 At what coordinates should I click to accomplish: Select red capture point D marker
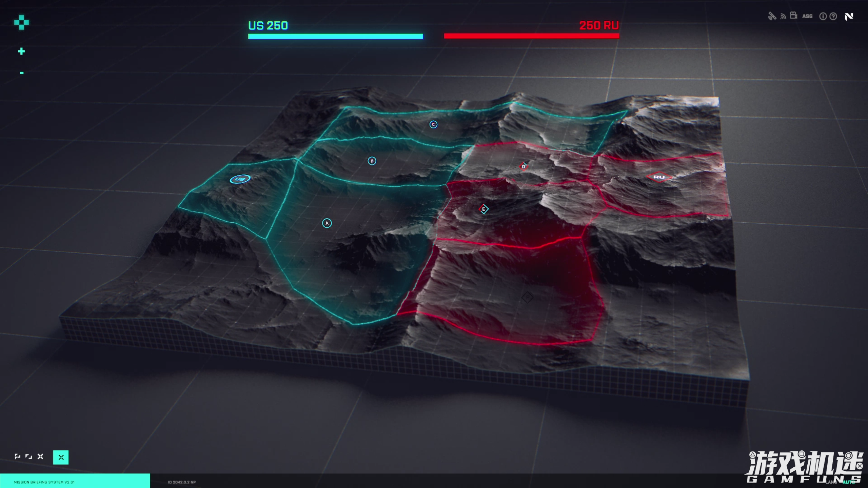tap(524, 166)
